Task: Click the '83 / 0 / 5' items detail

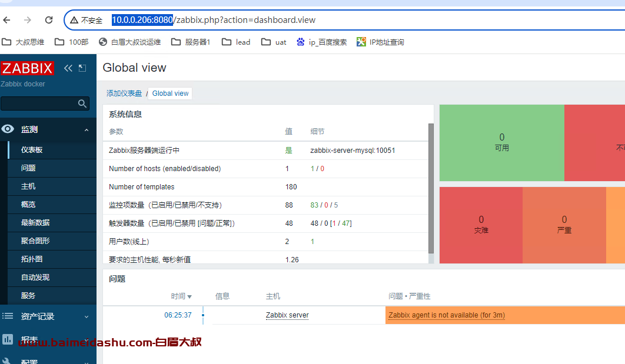Action: click(324, 205)
